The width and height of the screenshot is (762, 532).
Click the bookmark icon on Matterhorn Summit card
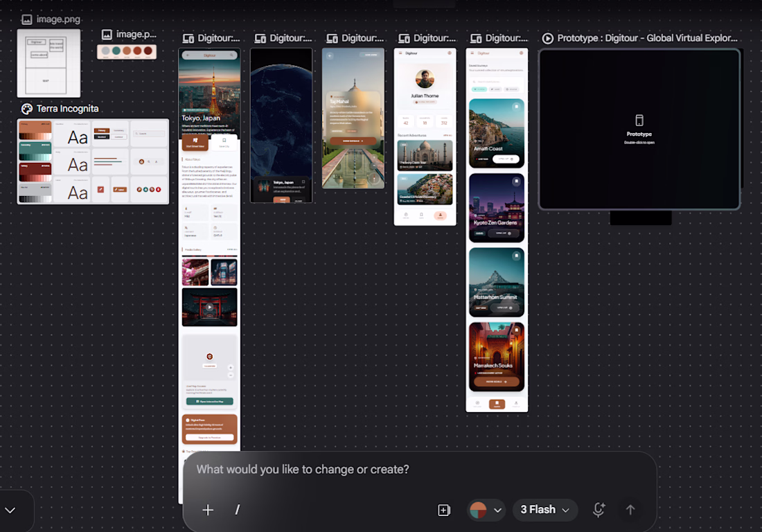pos(516,256)
